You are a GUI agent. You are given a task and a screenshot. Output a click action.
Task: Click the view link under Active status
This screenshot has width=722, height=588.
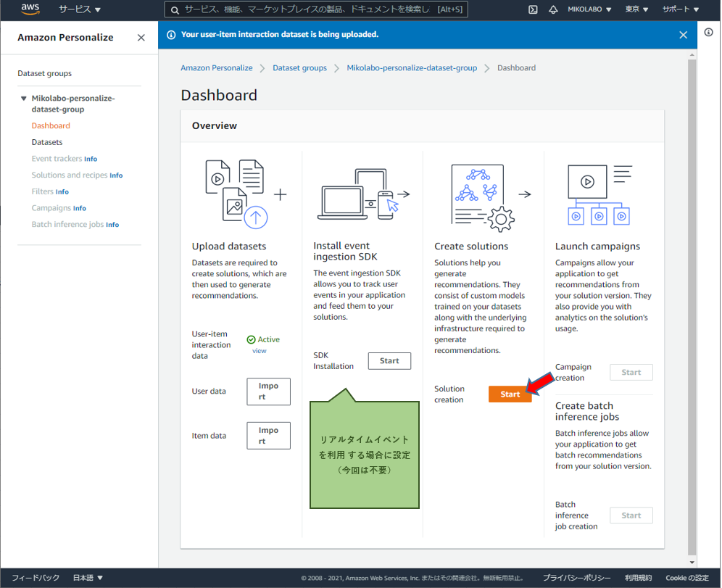click(x=260, y=352)
